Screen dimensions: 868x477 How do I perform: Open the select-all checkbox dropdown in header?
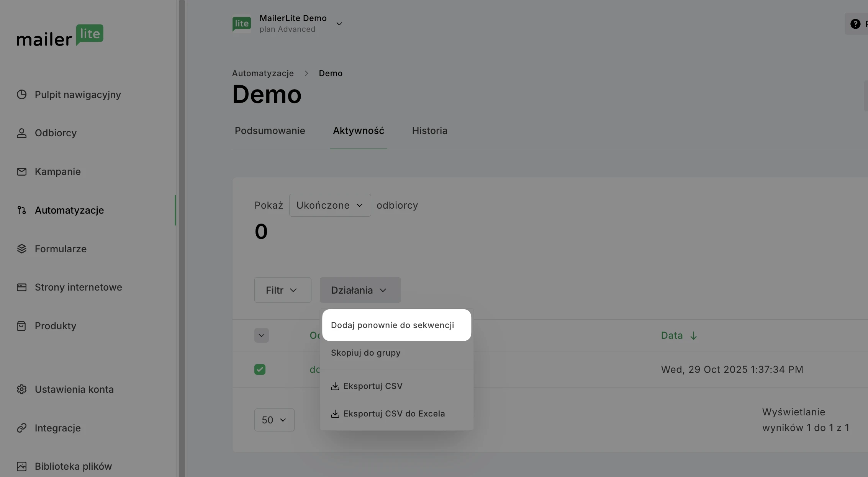point(262,335)
